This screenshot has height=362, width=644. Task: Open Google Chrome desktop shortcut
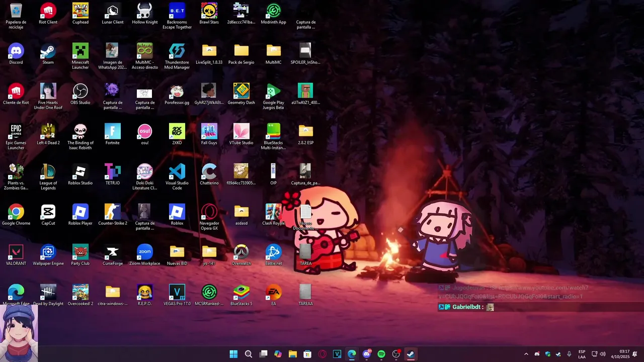click(x=16, y=215)
